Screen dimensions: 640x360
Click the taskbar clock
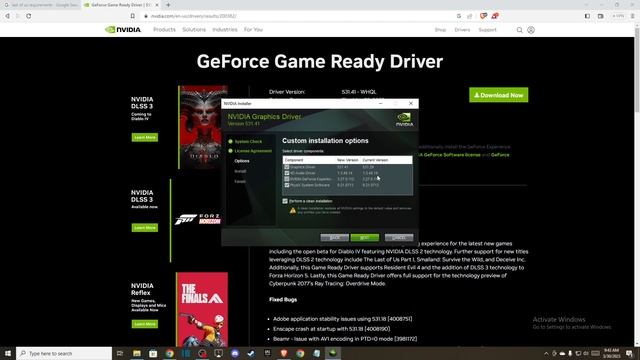coord(611,353)
